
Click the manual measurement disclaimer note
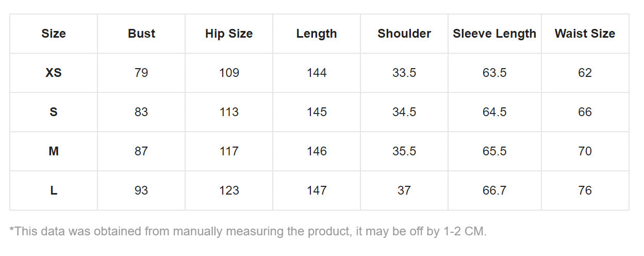[248, 231]
